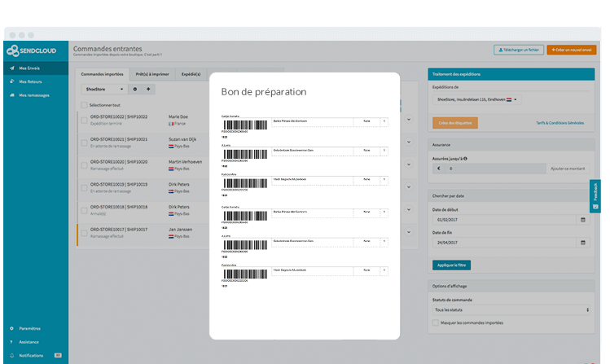The width and height of the screenshot is (610, 364).
Task: Click the Assistance question mark icon
Action: coord(11,342)
